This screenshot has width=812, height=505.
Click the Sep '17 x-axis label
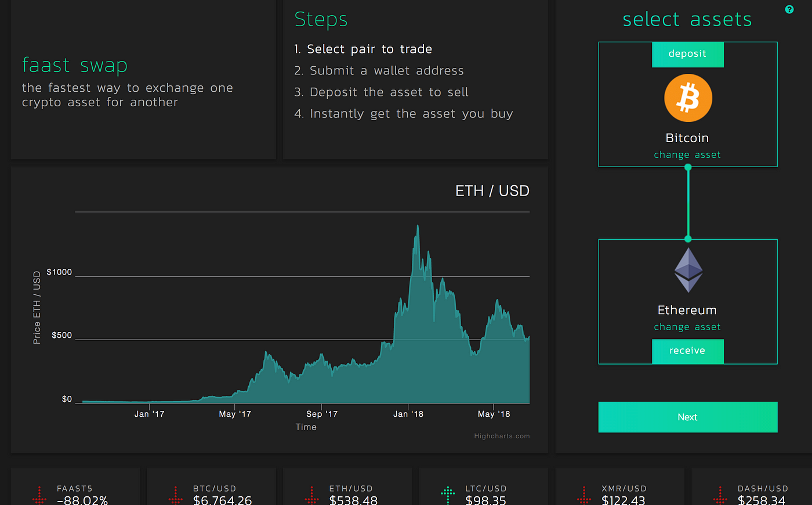(x=322, y=414)
